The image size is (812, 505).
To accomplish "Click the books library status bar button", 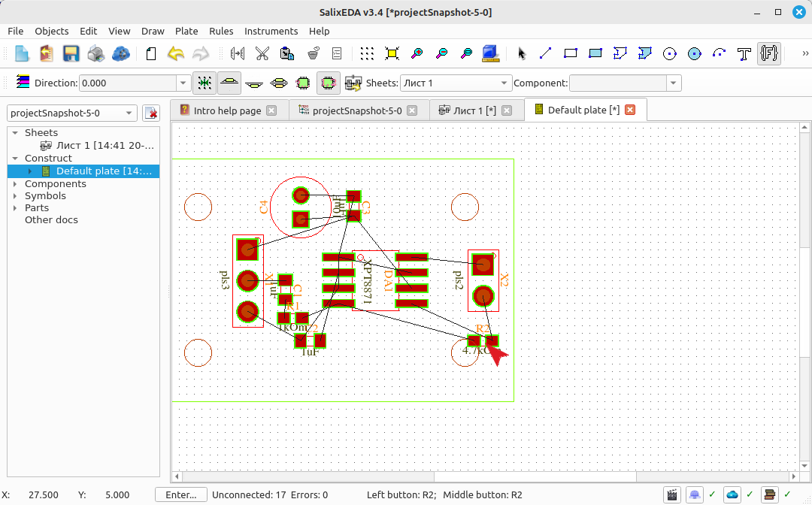I will pyautogui.click(x=770, y=495).
